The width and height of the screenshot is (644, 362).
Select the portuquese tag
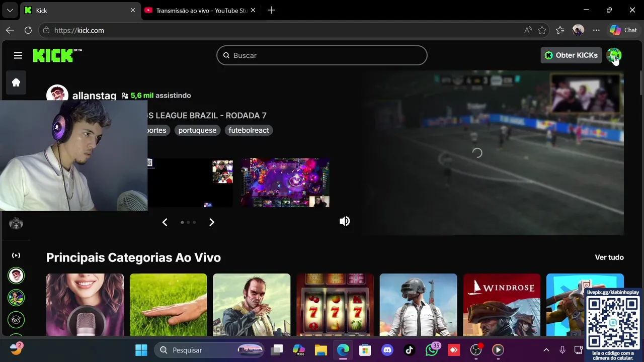click(x=197, y=130)
